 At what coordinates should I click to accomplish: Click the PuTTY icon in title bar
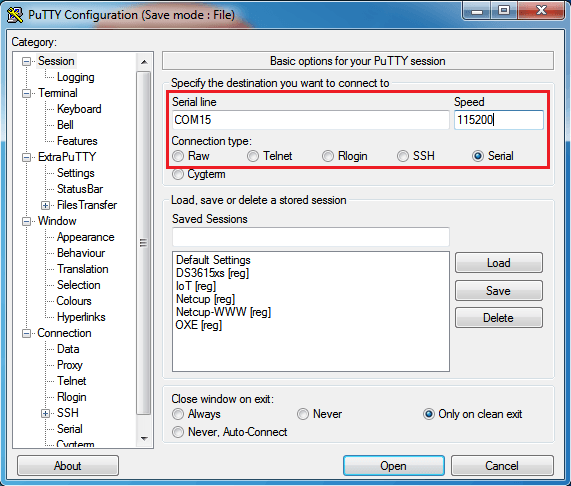15,15
